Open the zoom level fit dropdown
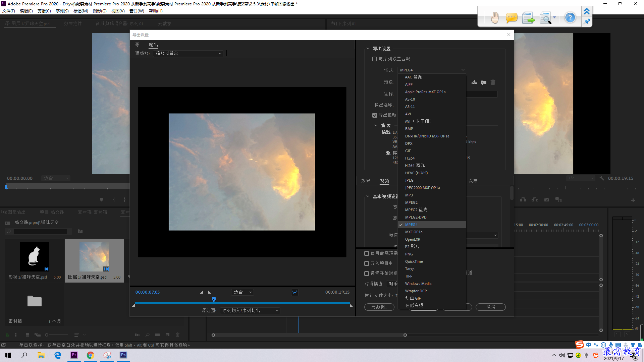The width and height of the screenshot is (644, 362). pyautogui.click(x=243, y=292)
